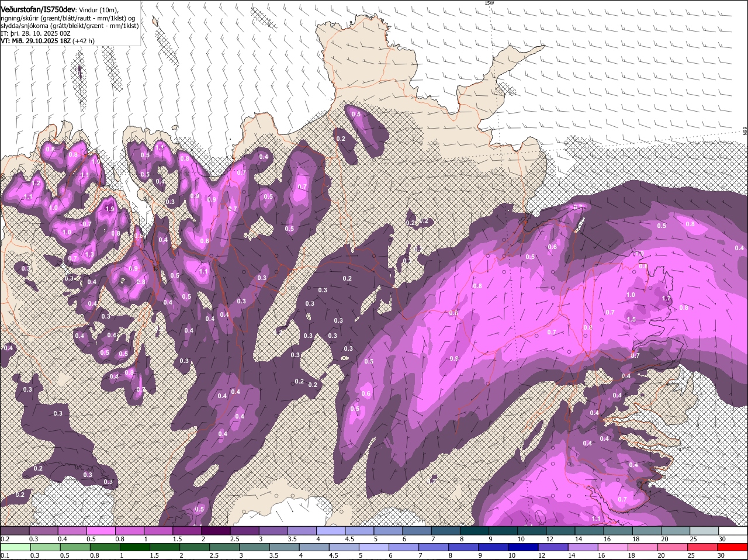Click the '4.5' label on the lower legend bar

pyautogui.click(x=334, y=555)
